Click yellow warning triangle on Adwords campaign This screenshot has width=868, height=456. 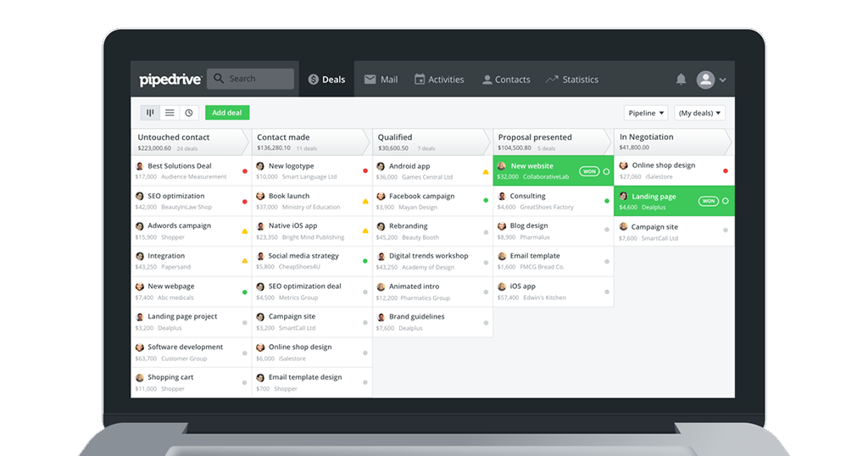pyautogui.click(x=245, y=231)
